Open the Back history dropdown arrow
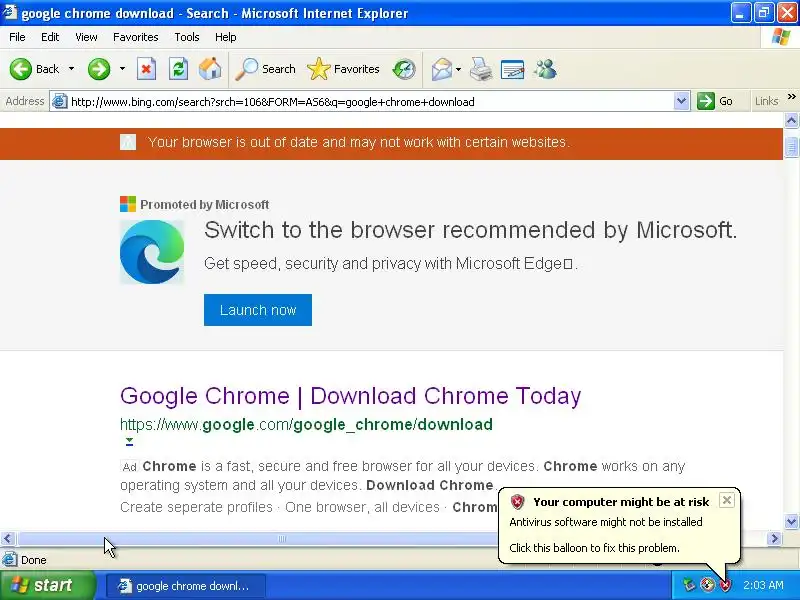Screen dimensions: 800x600 coord(71,69)
